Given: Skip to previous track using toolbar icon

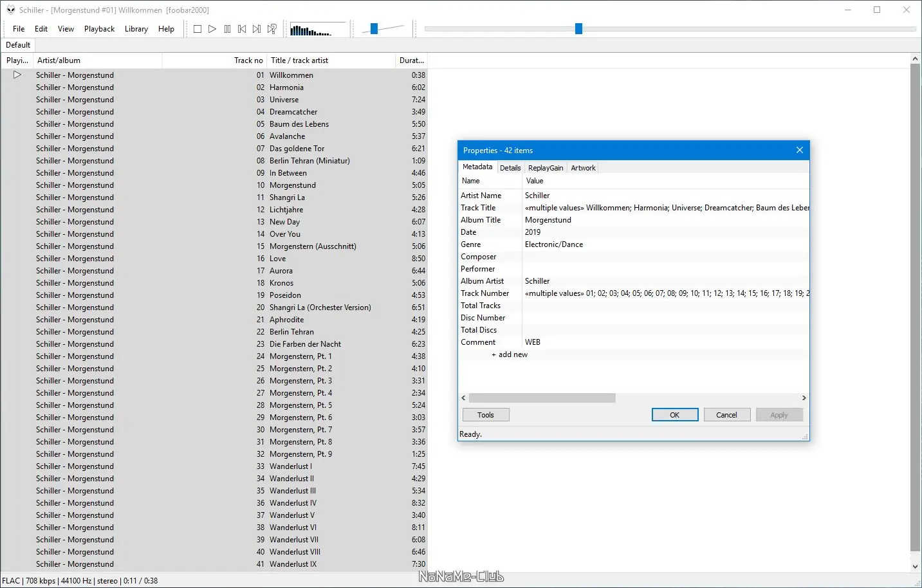Looking at the screenshot, I should point(242,29).
